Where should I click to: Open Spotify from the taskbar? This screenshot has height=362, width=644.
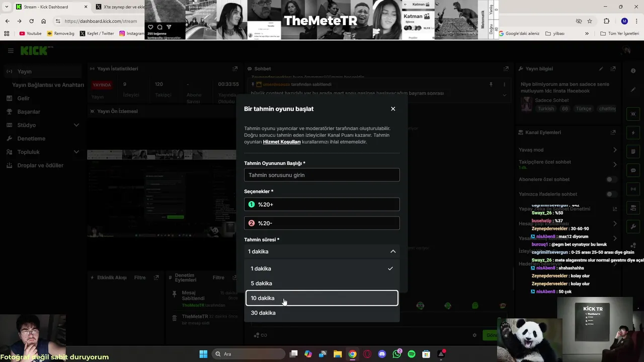(412, 354)
